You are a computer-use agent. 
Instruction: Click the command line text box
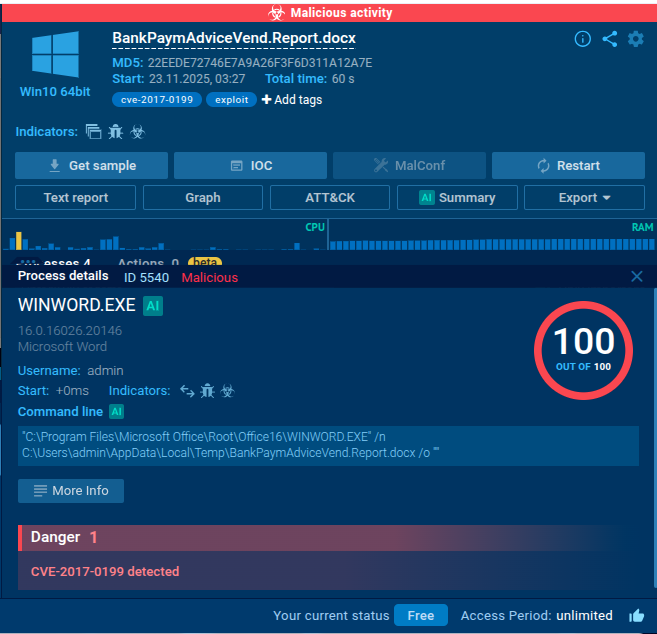[x=328, y=445]
